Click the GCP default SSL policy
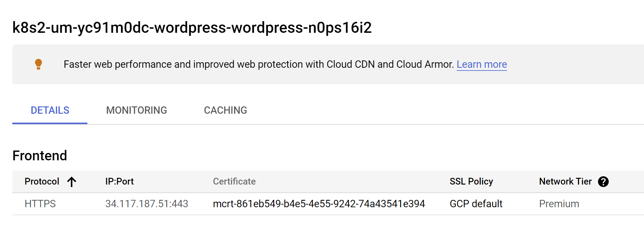 (x=476, y=203)
